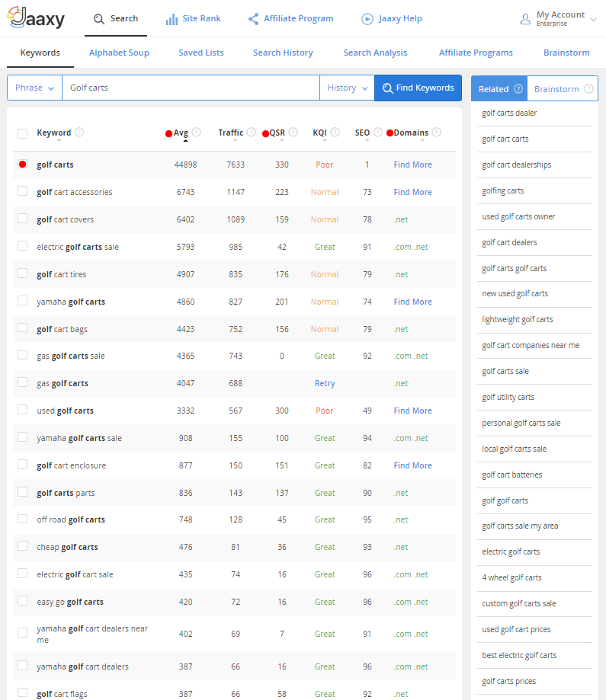Viewport: 606px width, 700px height.
Task: Expand the My Account dropdown arrow
Action: pyautogui.click(x=594, y=19)
